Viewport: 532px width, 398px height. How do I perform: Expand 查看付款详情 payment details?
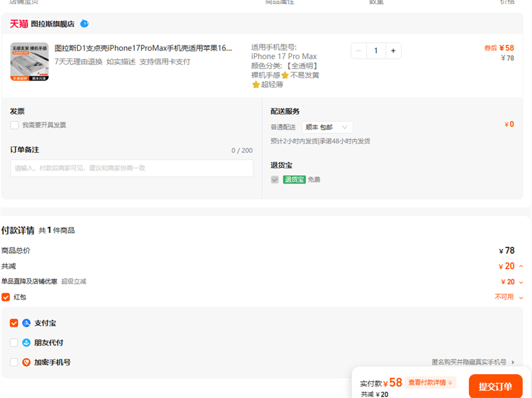click(431, 383)
